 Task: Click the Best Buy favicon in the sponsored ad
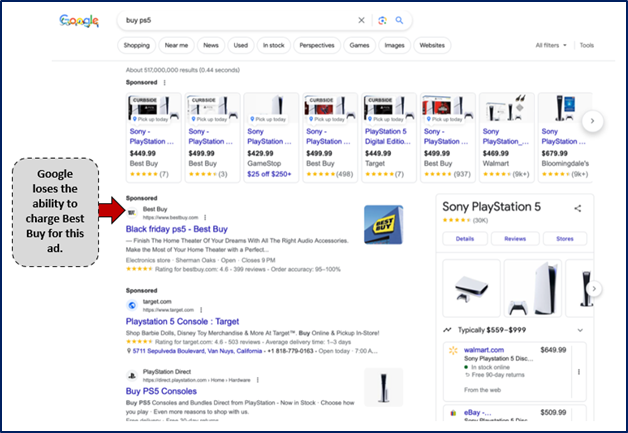click(x=132, y=213)
